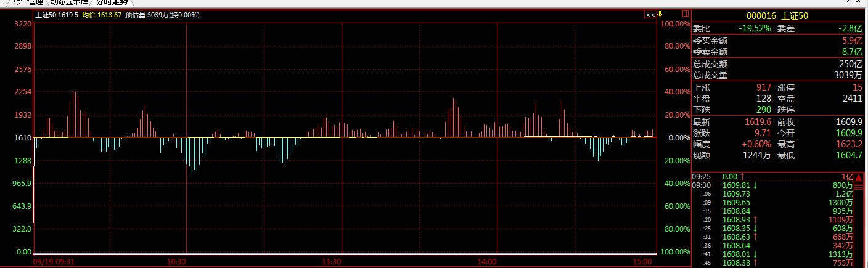Click 最低 value 1604.7
The height and width of the screenshot is (268, 868).
pyautogui.click(x=848, y=155)
